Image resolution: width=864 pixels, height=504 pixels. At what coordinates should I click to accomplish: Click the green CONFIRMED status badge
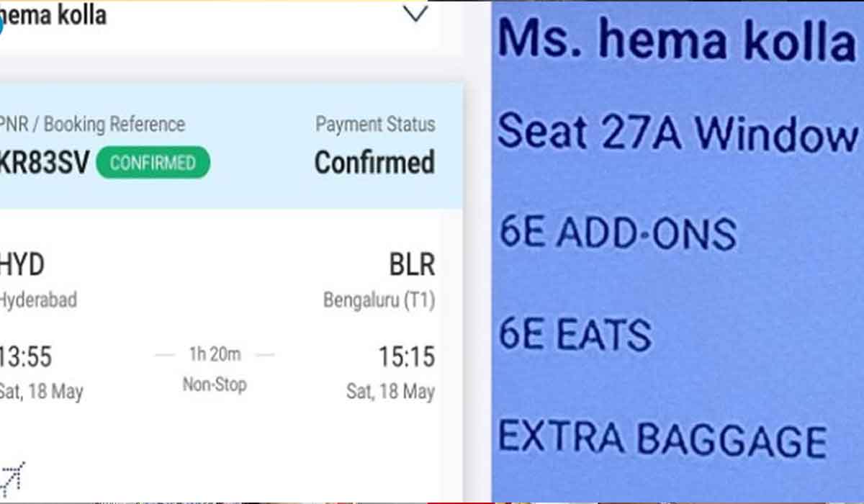click(153, 163)
